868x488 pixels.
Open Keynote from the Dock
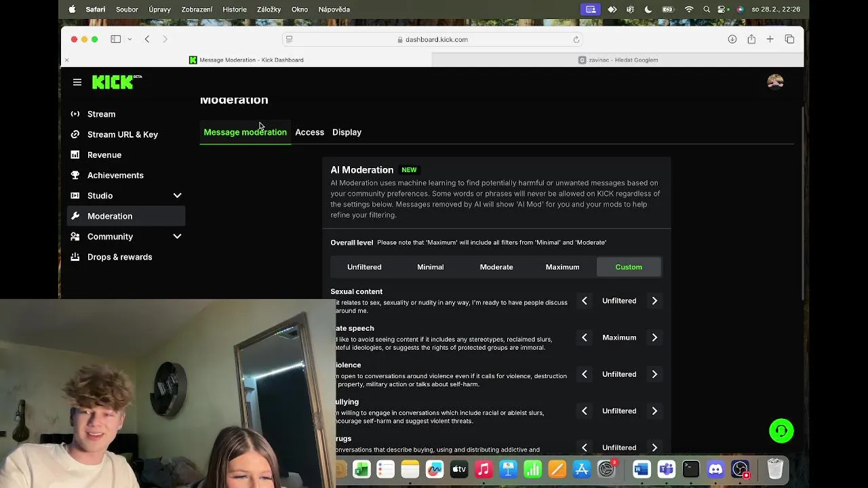pyautogui.click(x=508, y=469)
